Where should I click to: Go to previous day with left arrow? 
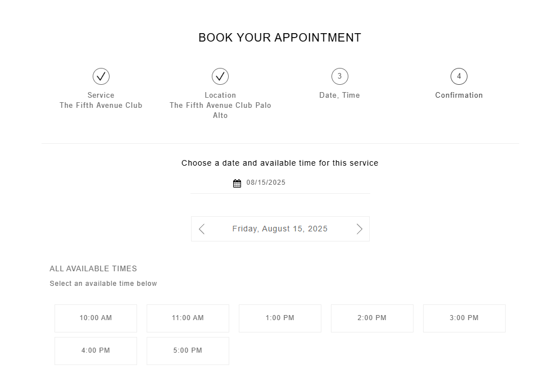coord(202,229)
